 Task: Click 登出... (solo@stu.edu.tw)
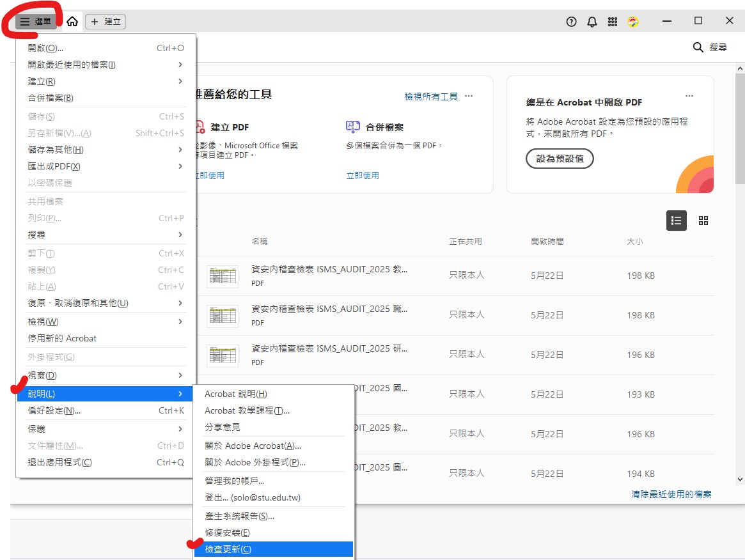274,497
